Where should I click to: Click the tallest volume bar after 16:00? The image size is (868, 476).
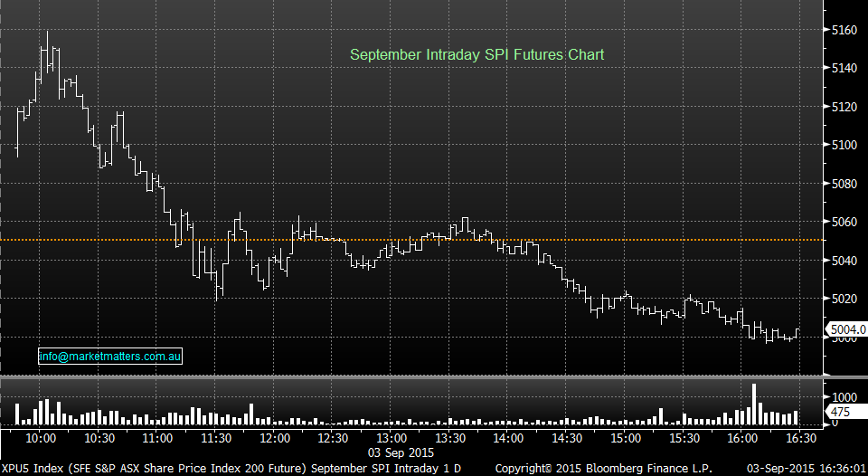pyautogui.click(x=753, y=404)
